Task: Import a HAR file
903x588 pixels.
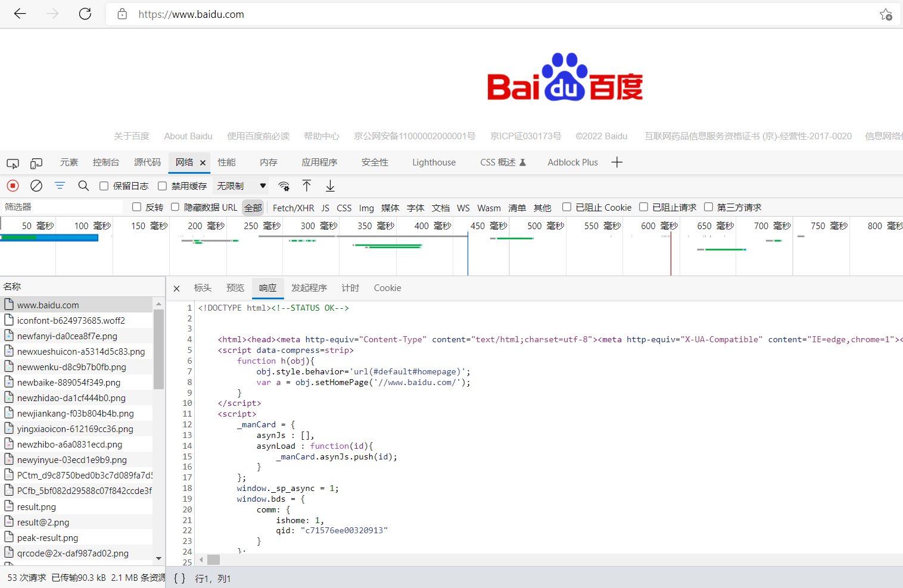Action: pyautogui.click(x=307, y=186)
